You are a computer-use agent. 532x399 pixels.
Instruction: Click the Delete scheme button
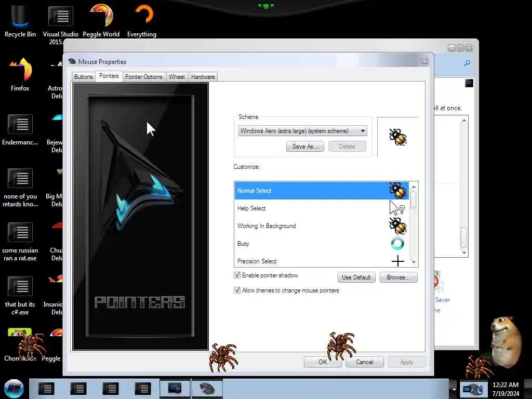pyautogui.click(x=347, y=147)
